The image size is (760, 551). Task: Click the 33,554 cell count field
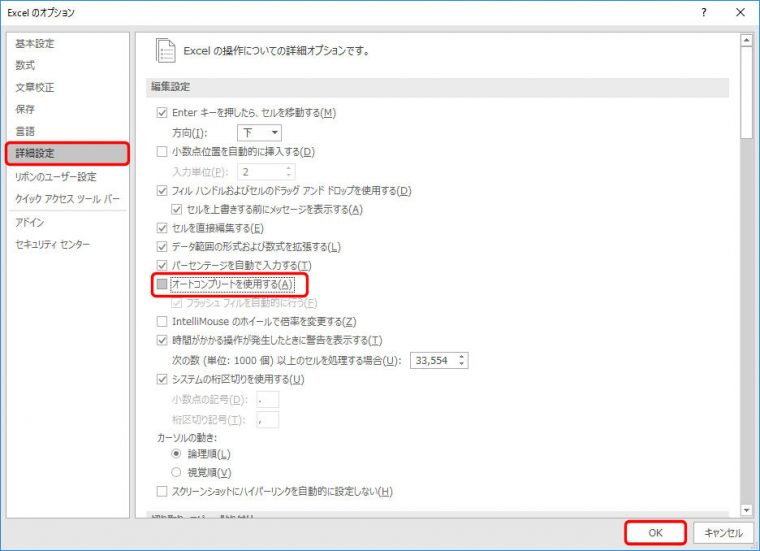(434, 361)
